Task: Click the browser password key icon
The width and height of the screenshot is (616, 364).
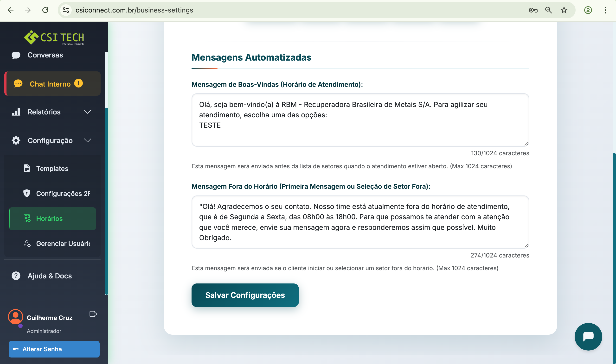Action: pyautogui.click(x=533, y=10)
